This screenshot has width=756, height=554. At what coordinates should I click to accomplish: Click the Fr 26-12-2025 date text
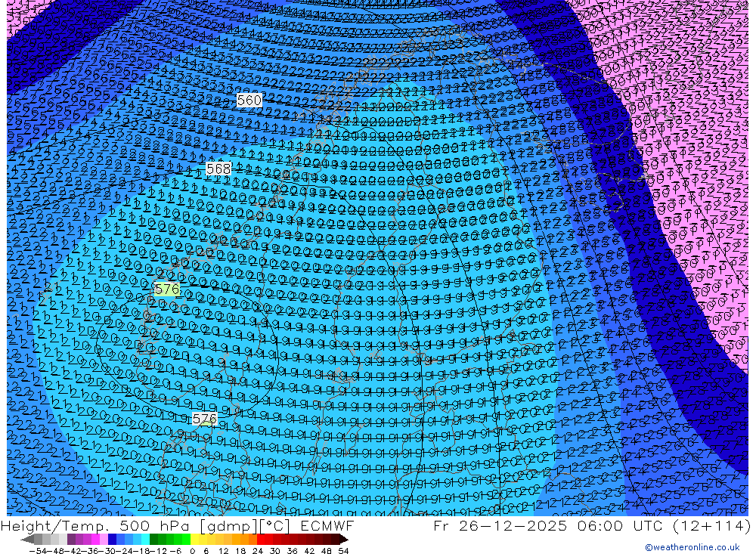[x=500, y=525]
